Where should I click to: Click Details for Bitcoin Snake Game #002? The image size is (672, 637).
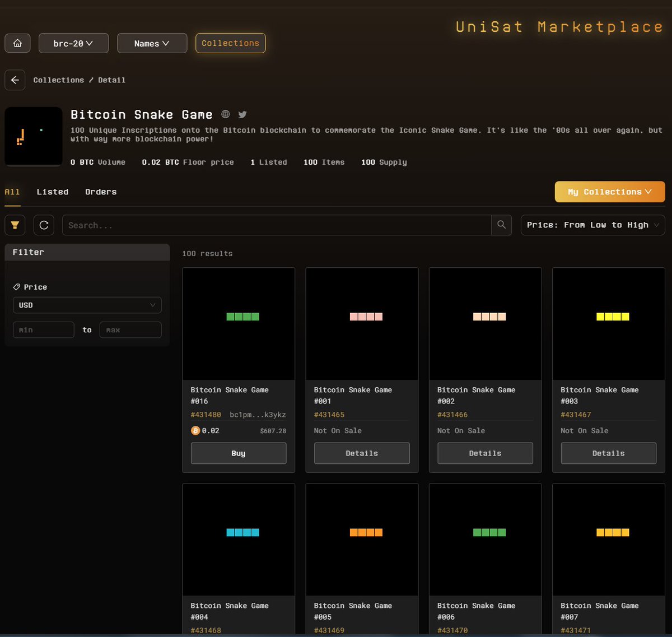point(485,453)
